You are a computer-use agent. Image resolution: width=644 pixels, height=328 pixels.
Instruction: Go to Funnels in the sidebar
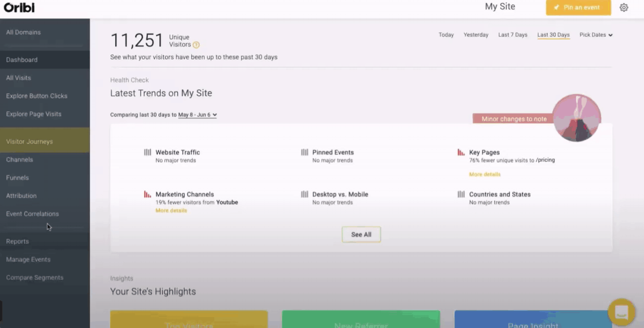point(45,178)
